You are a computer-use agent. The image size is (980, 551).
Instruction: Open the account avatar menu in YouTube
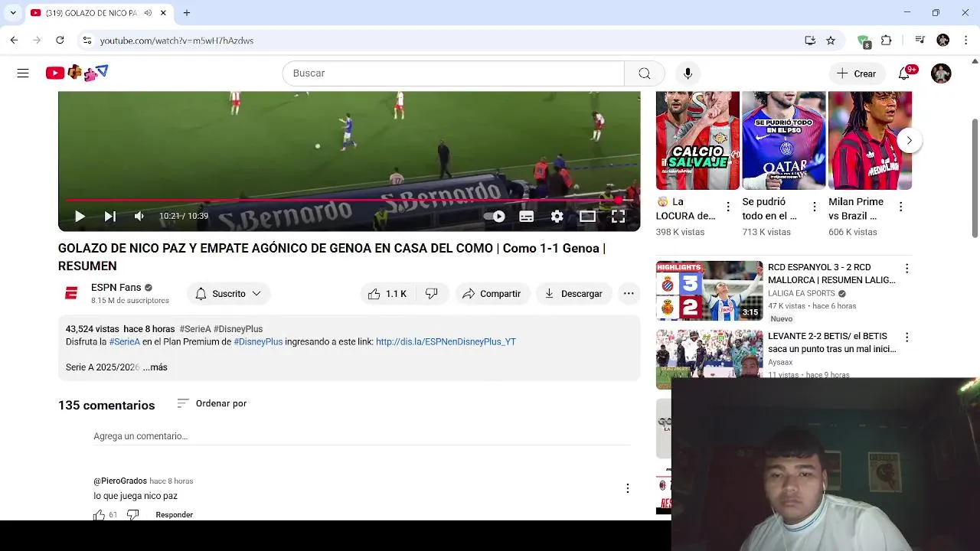coord(941,73)
